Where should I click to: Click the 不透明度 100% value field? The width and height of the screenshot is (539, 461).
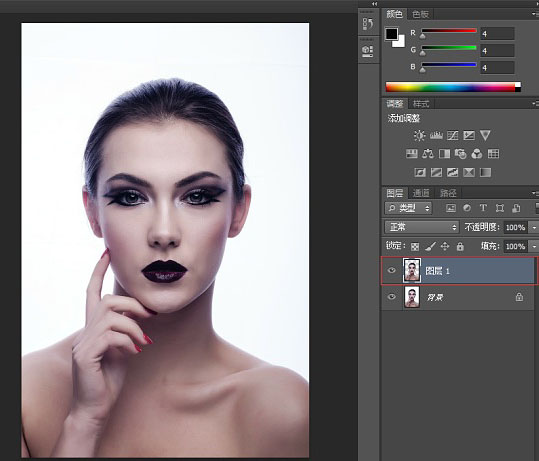[515, 227]
